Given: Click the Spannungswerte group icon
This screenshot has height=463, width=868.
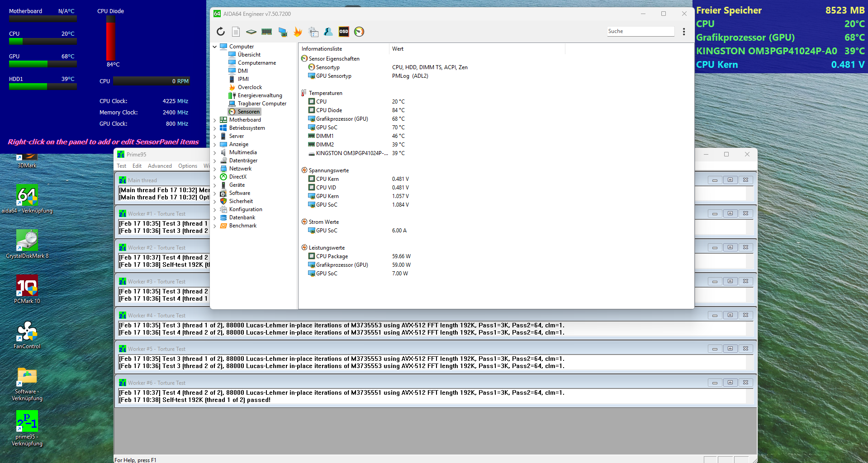Looking at the screenshot, I should (x=304, y=170).
